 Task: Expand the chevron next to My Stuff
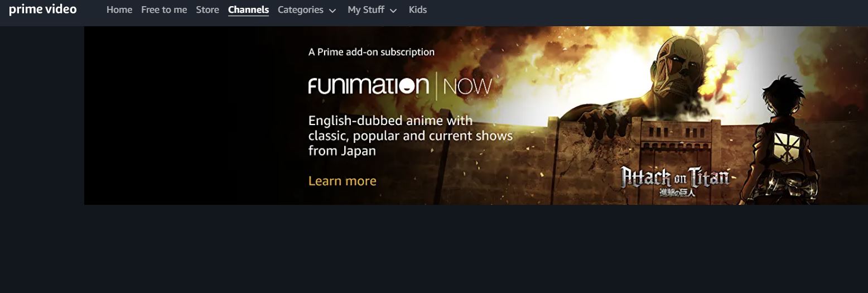coord(393,11)
